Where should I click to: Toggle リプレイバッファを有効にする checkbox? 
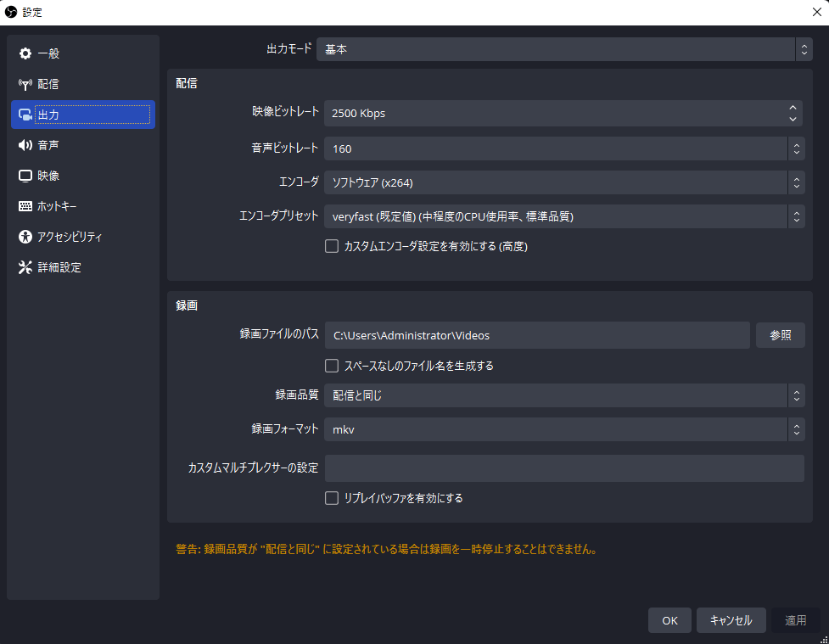pyautogui.click(x=333, y=499)
